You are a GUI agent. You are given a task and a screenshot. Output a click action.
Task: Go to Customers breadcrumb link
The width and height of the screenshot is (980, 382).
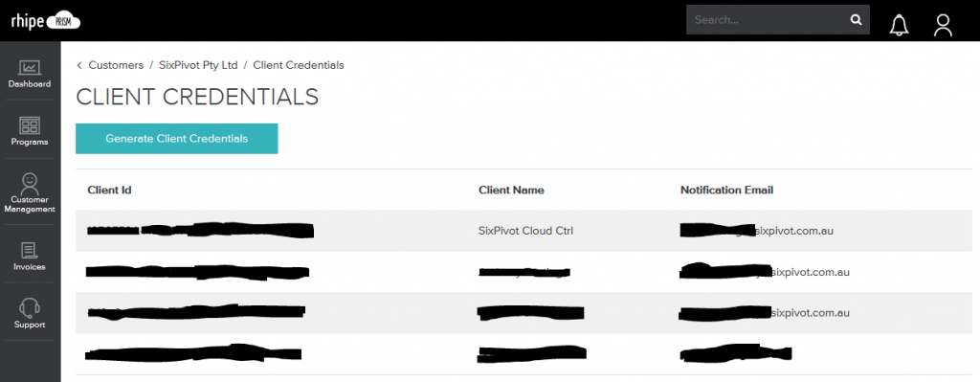point(116,65)
